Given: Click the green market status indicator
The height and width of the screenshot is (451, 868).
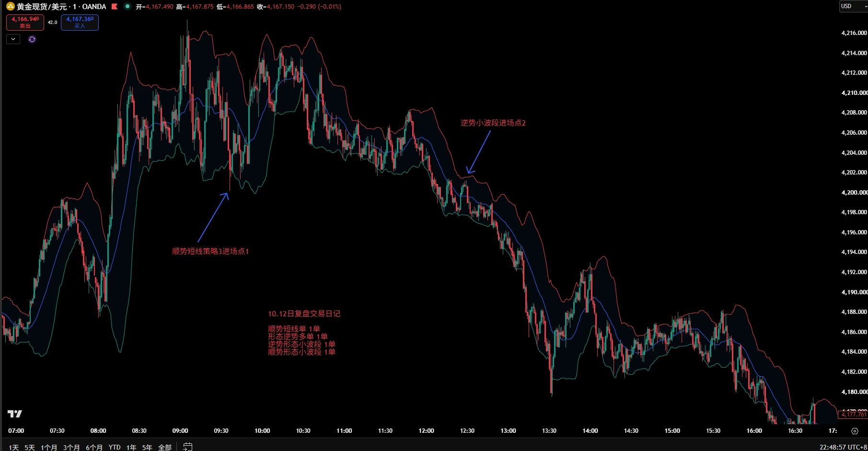Looking at the screenshot, I should tap(127, 7).
